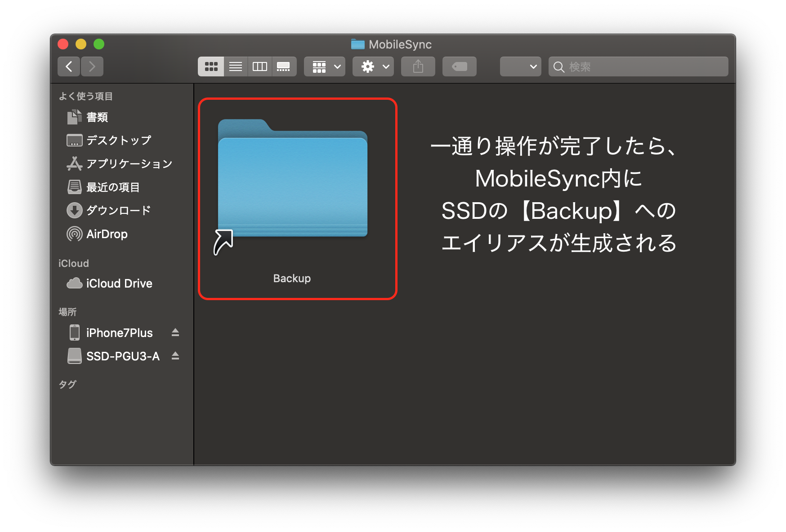Viewport: 786px width, 532px height.
Task: Go forward with the forward arrow
Action: tap(92, 66)
